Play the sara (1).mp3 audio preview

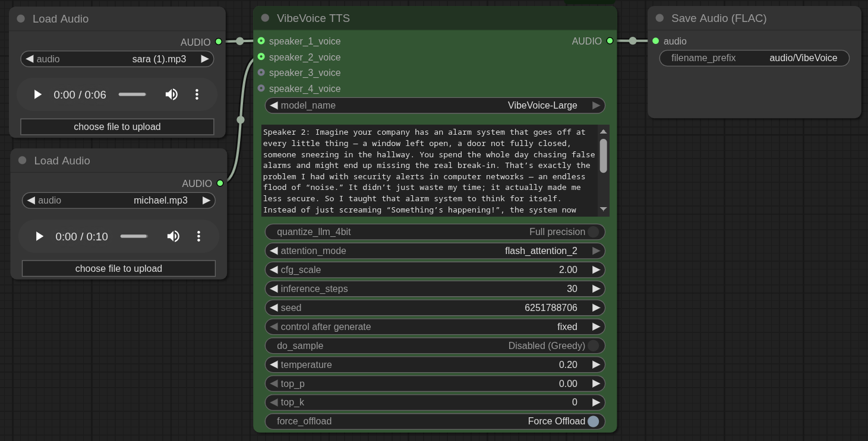tap(37, 94)
